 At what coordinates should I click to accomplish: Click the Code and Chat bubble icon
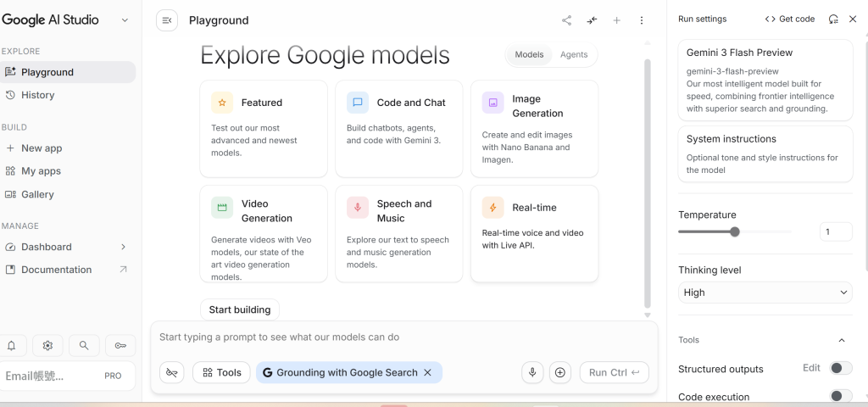(358, 103)
